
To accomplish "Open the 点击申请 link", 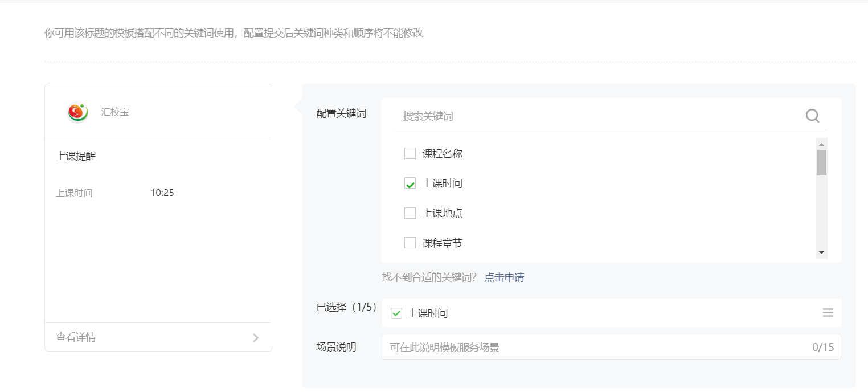I will [504, 277].
